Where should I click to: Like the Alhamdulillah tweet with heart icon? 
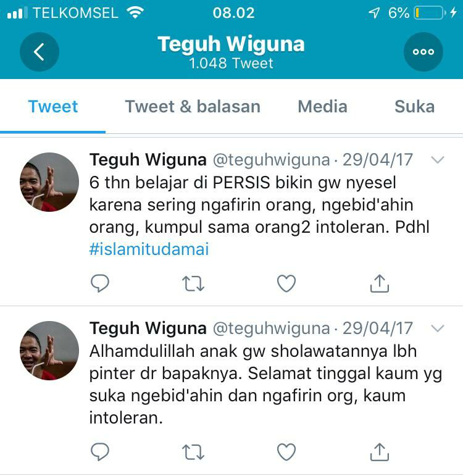click(x=286, y=452)
